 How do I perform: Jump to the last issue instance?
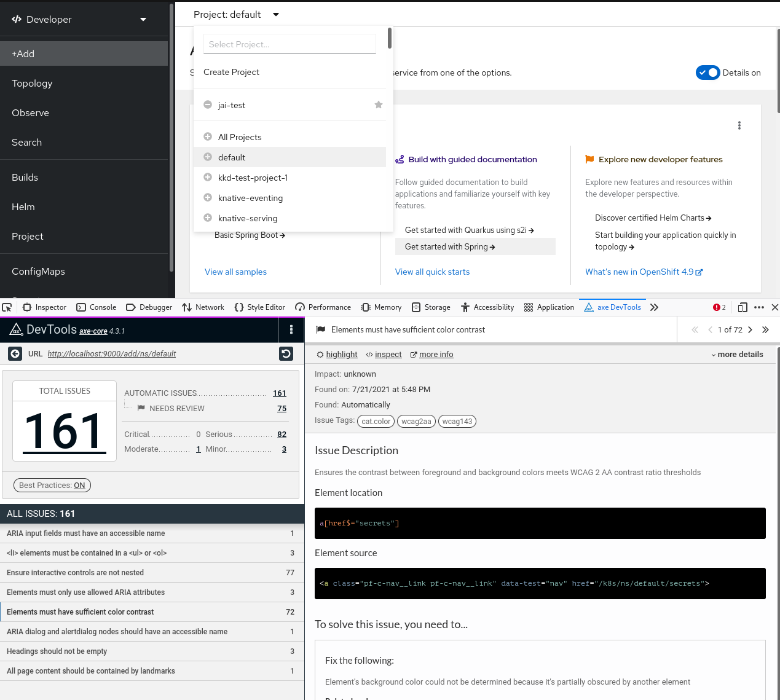[765, 330]
